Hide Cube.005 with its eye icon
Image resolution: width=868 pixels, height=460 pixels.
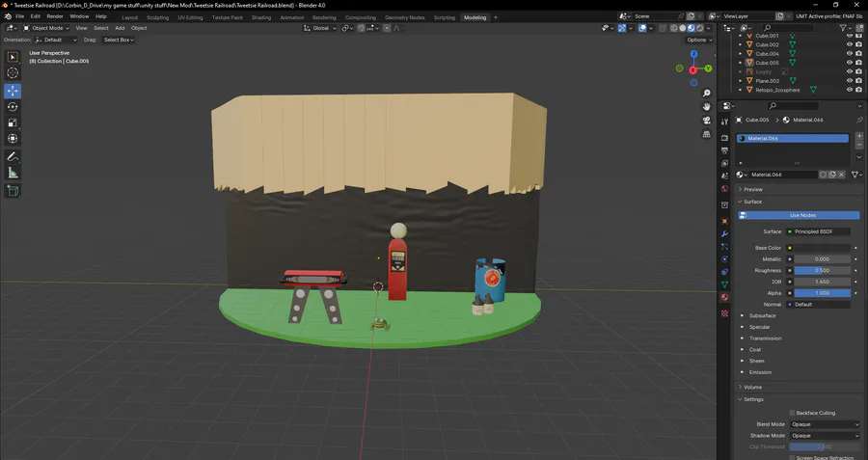pyautogui.click(x=850, y=63)
